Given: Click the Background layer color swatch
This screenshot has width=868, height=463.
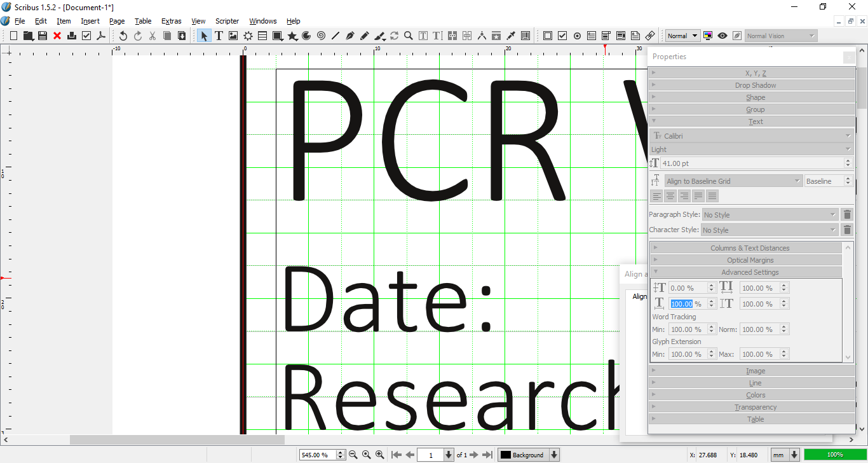Looking at the screenshot, I should tap(506, 455).
